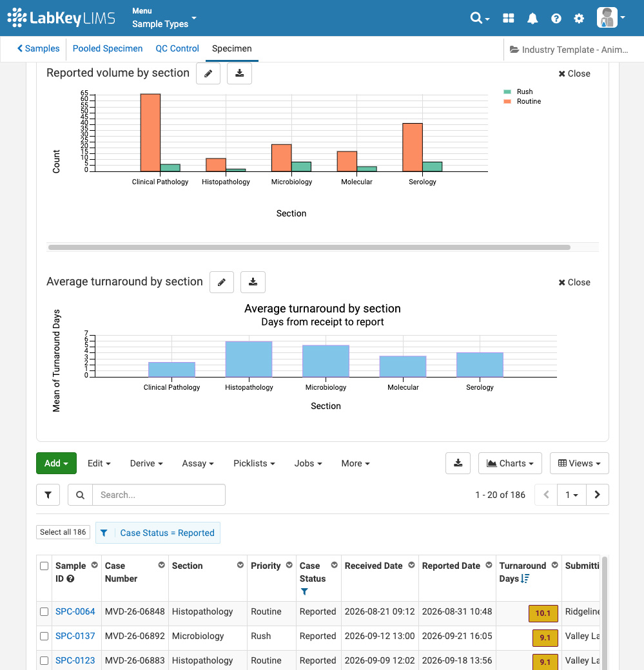This screenshot has height=670, width=644.
Task: Go to the next page of results
Action: 598,495
